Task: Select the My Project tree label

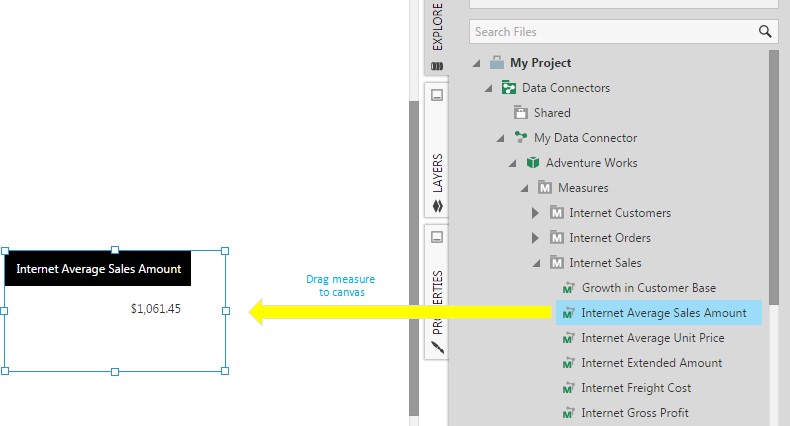Action: (x=540, y=63)
